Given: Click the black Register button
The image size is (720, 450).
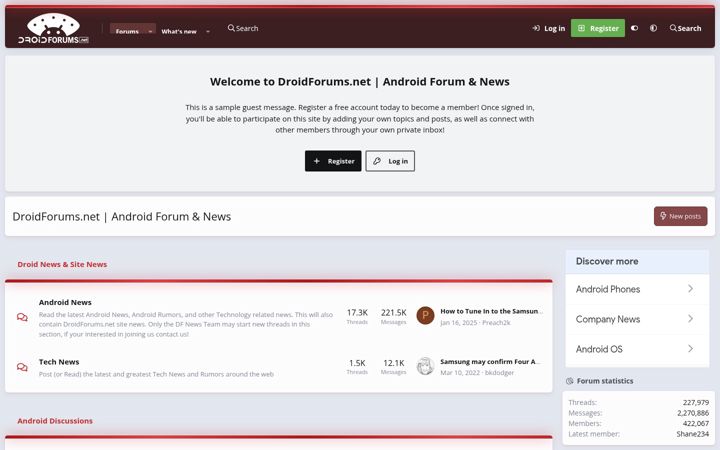Looking at the screenshot, I should 333,161.
